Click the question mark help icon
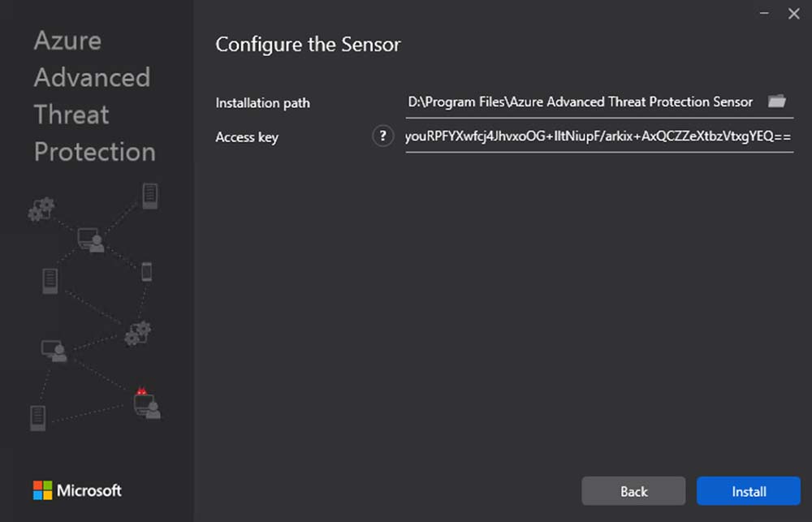 tap(382, 136)
